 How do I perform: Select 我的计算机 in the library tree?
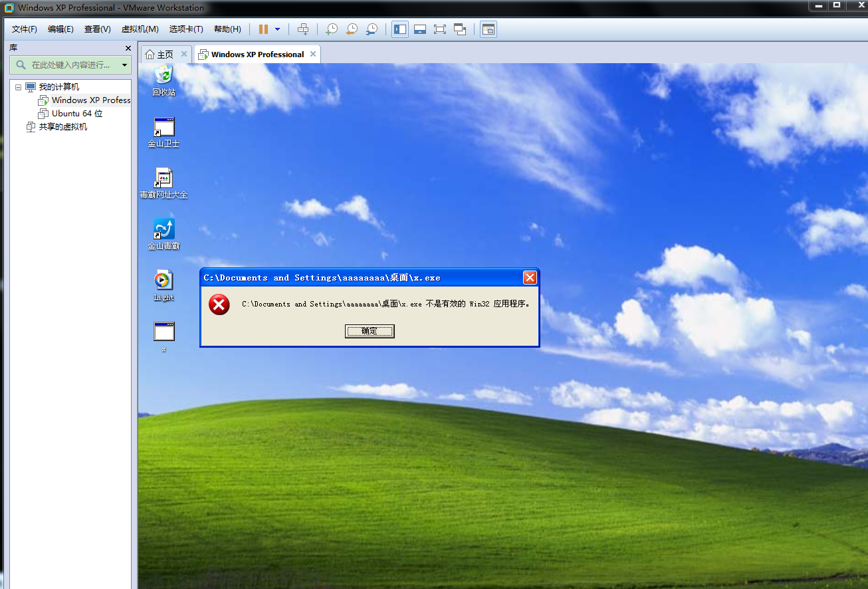(58, 87)
